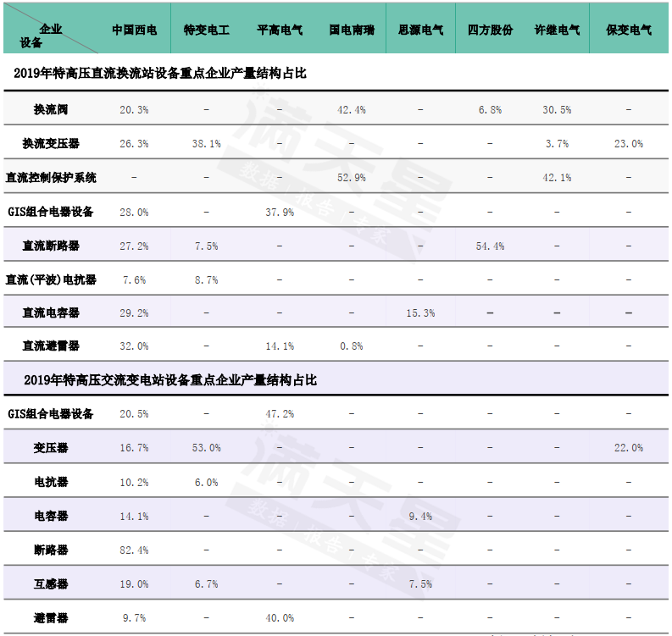This screenshot has width=672, height=636.
Task: Select the 直流控制保护系统 row label
Action: click(x=51, y=177)
